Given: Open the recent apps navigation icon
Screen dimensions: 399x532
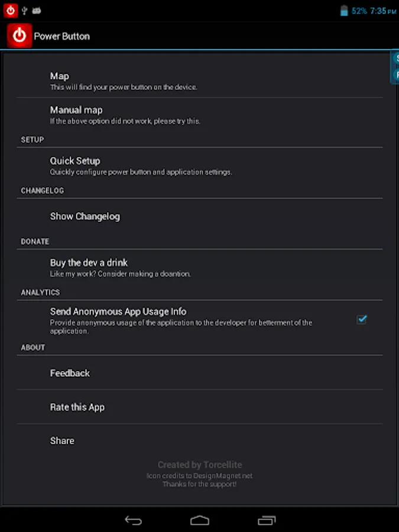Looking at the screenshot, I should click(267, 520).
